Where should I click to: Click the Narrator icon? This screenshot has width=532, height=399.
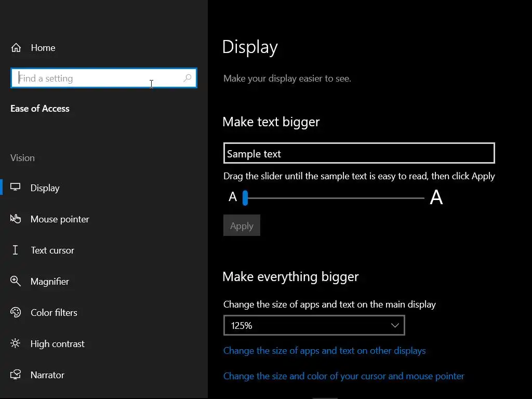pos(16,375)
